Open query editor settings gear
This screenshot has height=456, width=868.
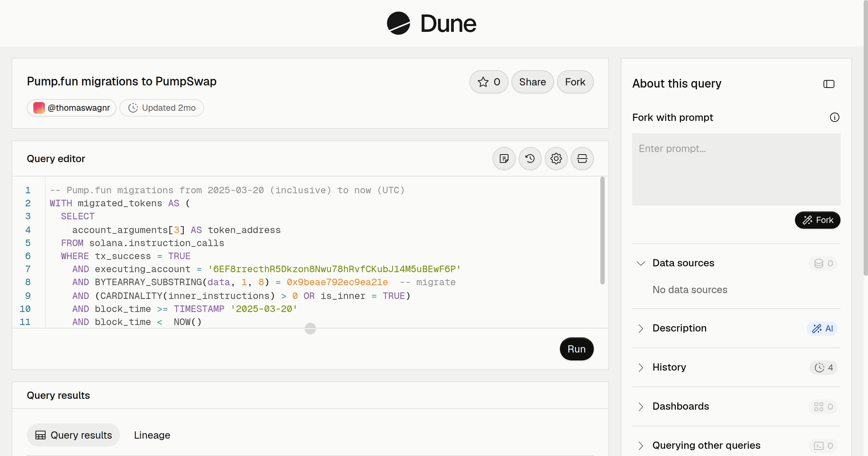click(x=556, y=159)
